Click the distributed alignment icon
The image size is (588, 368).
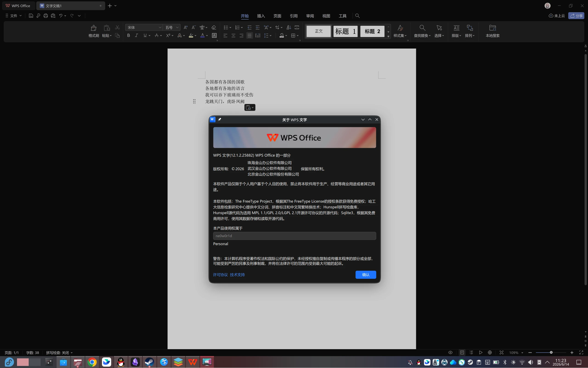point(257,35)
